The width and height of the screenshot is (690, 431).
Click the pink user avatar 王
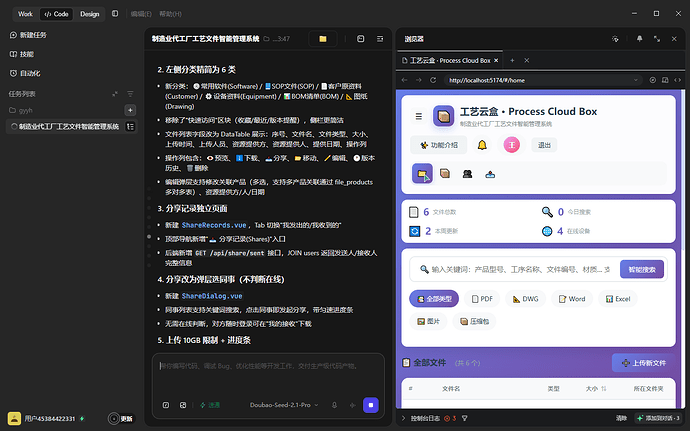click(x=511, y=145)
